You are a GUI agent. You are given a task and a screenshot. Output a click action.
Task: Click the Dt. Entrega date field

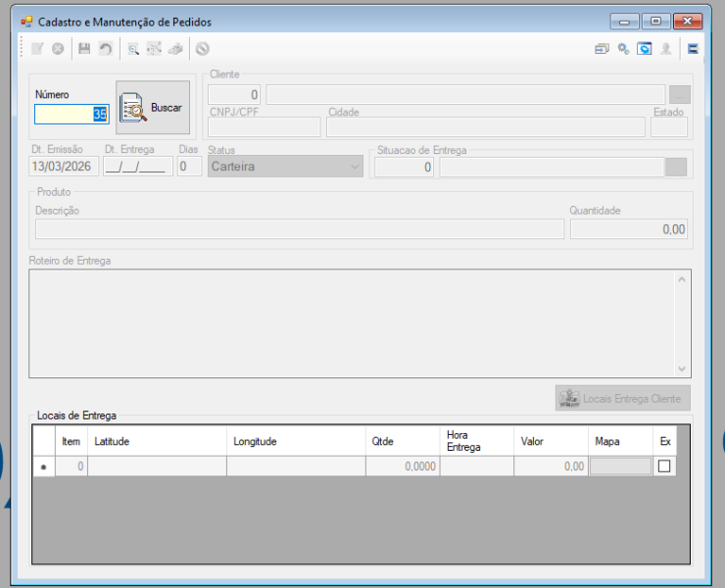coord(138,167)
